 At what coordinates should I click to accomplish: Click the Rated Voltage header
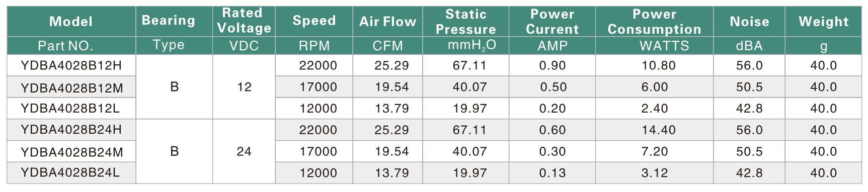click(x=244, y=21)
